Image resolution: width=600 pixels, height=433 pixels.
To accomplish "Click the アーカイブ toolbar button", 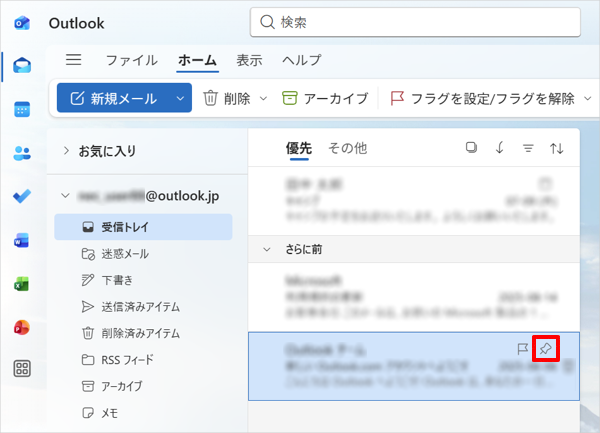I will [325, 98].
